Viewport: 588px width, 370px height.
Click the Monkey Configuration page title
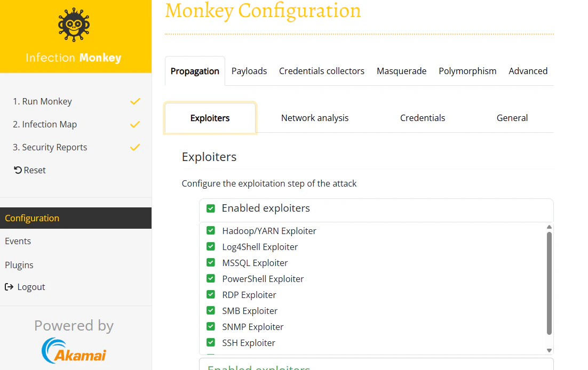[263, 11]
